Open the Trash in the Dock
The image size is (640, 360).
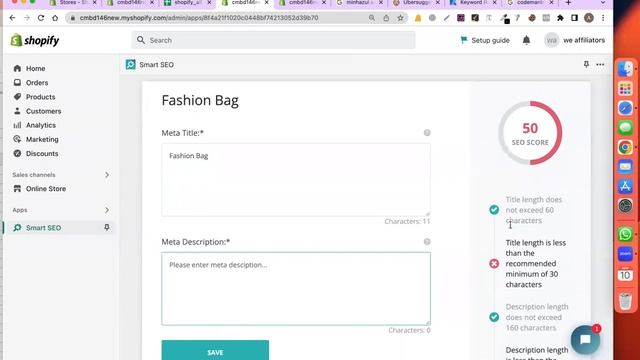click(x=625, y=301)
